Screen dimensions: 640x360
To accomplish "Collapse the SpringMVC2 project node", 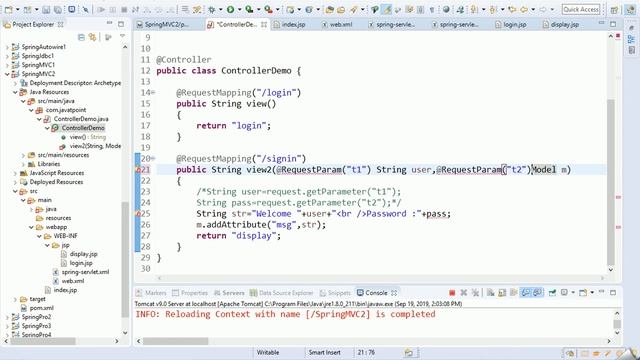I will pos(7,74).
